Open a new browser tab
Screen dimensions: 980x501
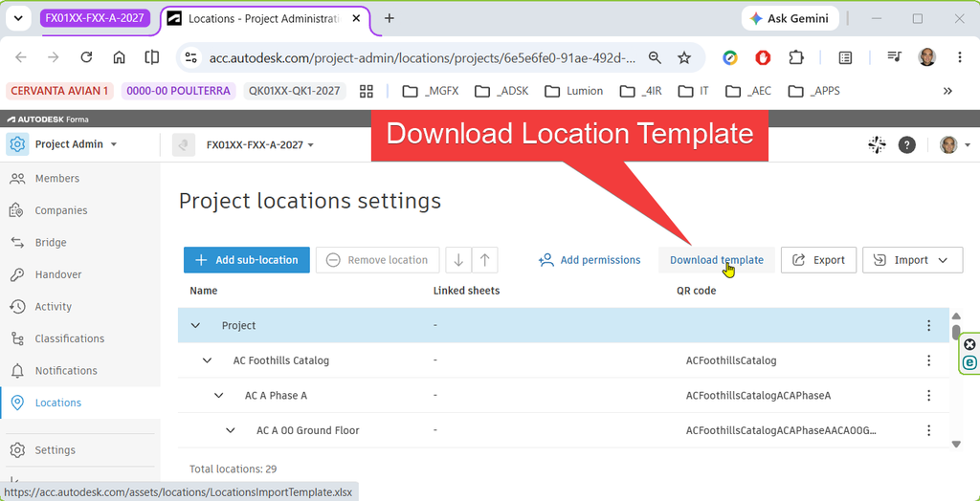(x=390, y=18)
